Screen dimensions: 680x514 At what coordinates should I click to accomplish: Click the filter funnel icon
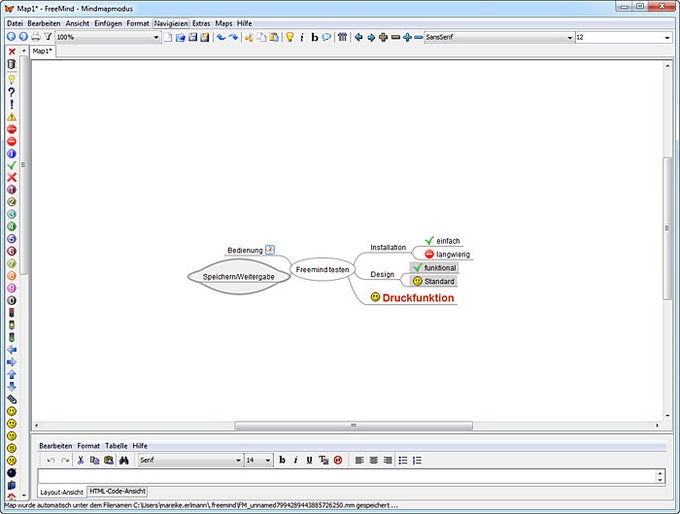click(48, 37)
